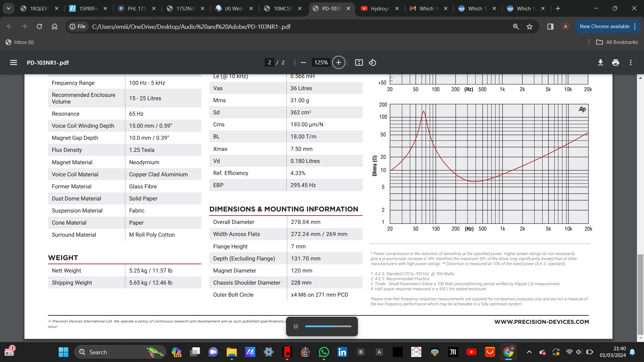This screenshot has width=644, height=362.
Task: Click the PDF page number field
Action: [x=269, y=62]
